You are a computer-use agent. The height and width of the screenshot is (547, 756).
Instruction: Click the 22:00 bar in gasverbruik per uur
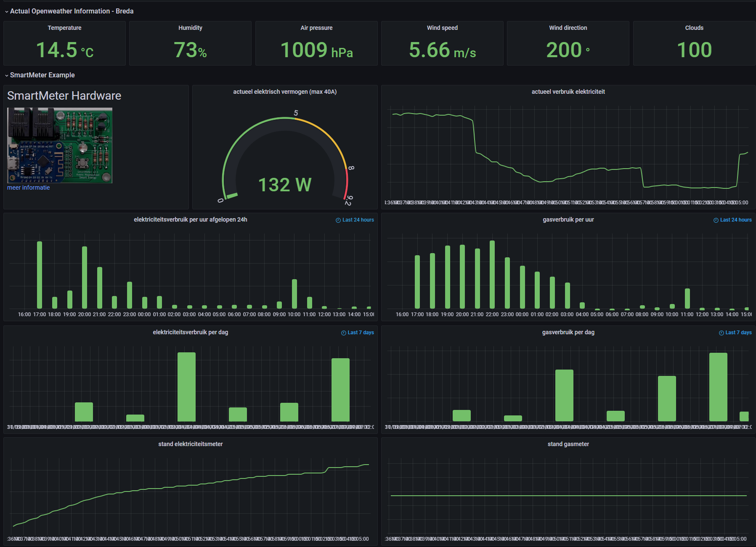click(492, 274)
